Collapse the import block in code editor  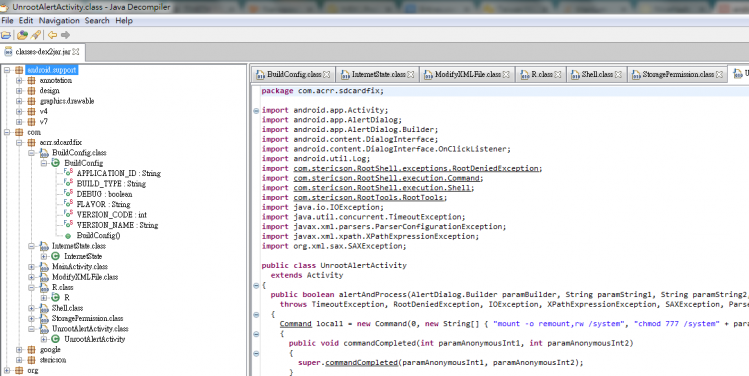[256, 110]
